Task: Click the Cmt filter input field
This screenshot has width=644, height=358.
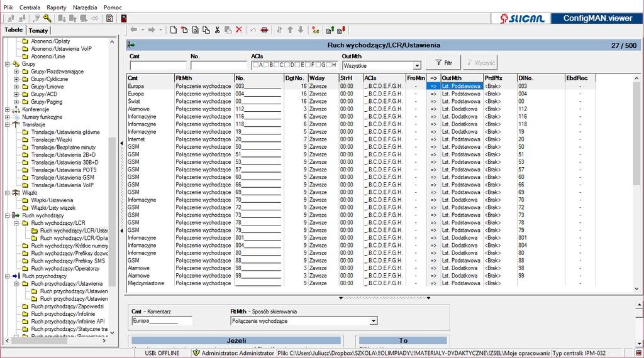Action: tap(158, 65)
